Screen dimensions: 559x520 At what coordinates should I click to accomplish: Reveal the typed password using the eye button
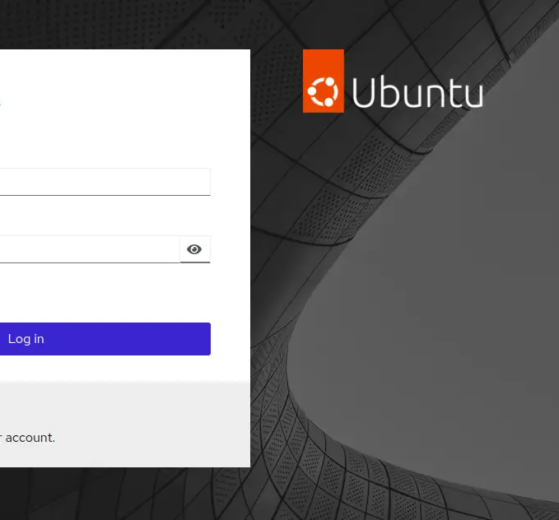(x=195, y=249)
